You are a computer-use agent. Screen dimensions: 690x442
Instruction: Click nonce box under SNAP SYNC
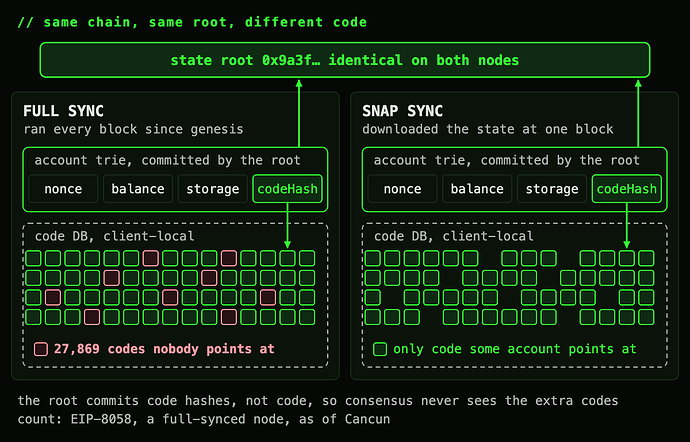(x=402, y=189)
